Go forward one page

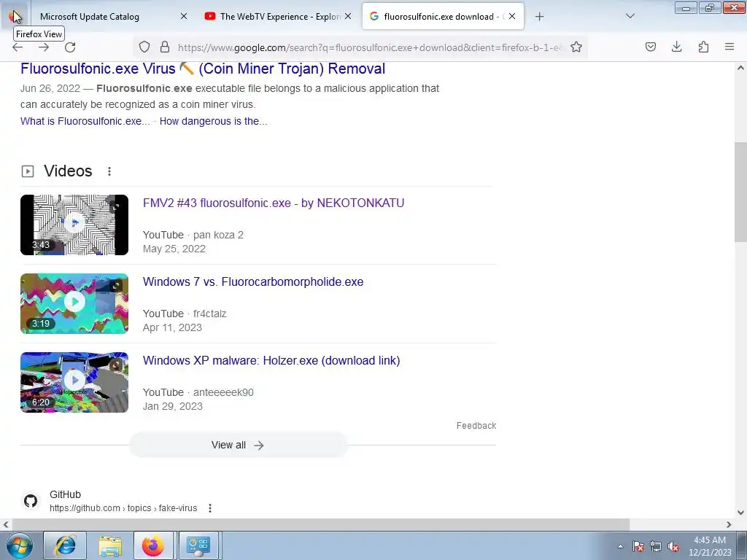[44, 47]
